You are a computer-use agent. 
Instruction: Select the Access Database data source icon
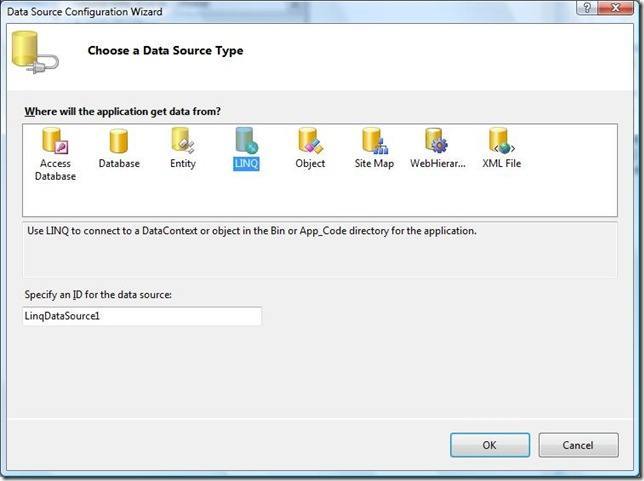[x=55, y=143]
